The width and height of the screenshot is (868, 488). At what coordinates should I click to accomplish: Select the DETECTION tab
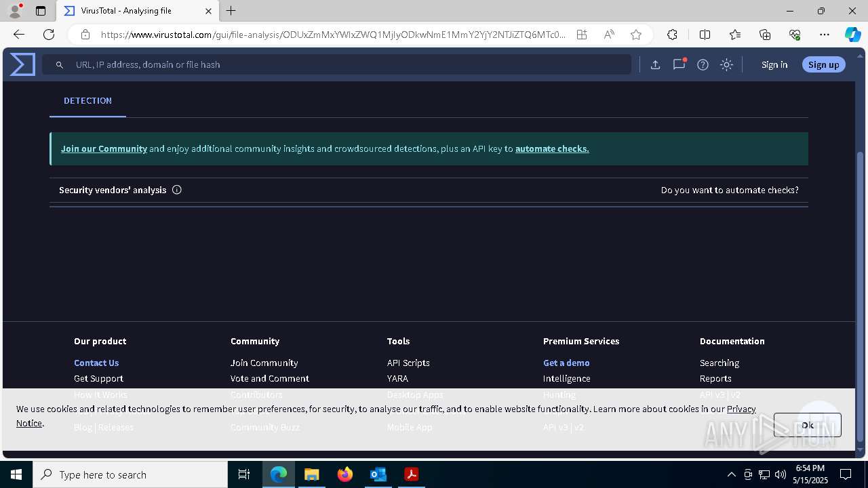point(87,100)
